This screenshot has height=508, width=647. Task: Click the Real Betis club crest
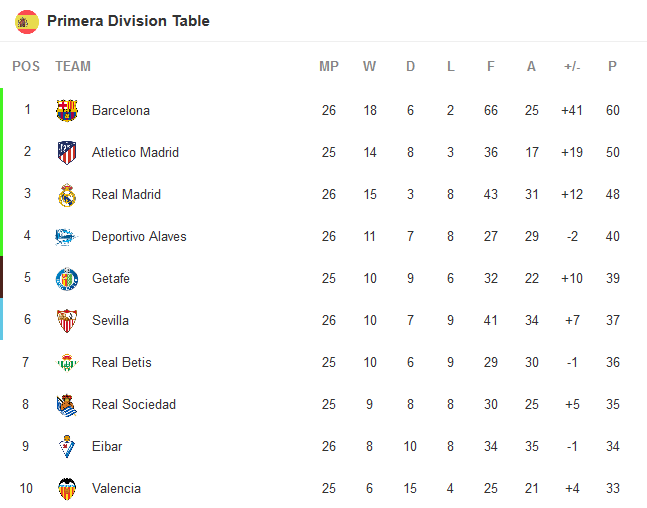tap(67, 362)
